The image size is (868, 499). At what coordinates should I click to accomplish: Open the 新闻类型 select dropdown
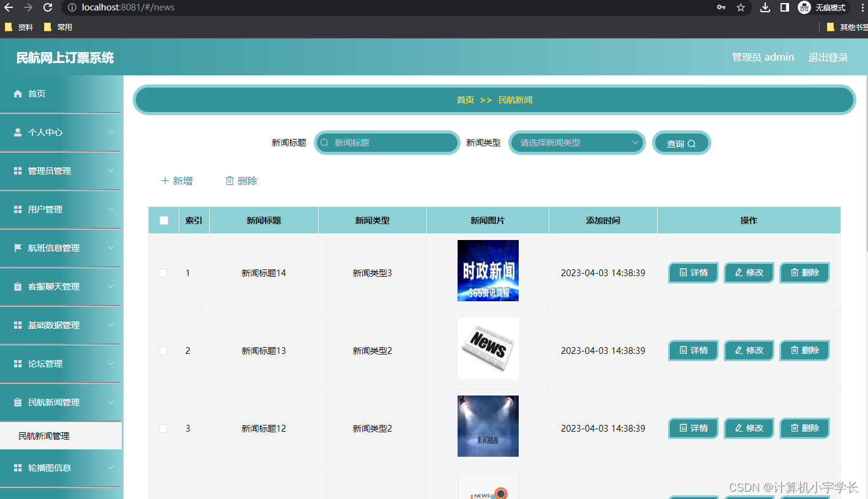[x=577, y=143]
